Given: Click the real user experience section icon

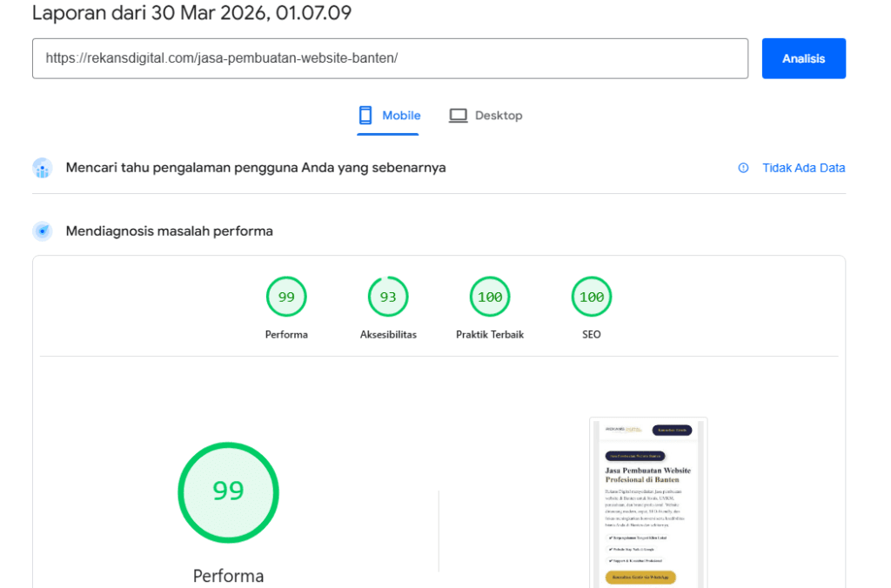Looking at the screenshot, I should [43, 168].
